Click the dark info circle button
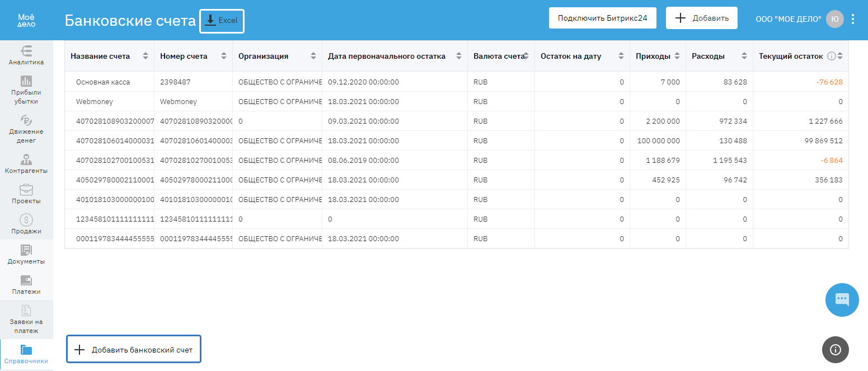The image size is (868, 371). click(x=835, y=350)
